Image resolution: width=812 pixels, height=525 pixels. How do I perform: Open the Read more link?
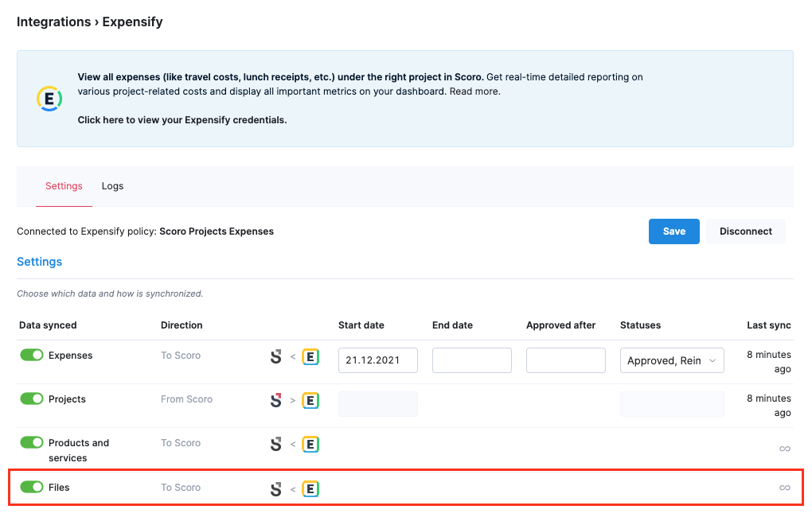click(474, 91)
